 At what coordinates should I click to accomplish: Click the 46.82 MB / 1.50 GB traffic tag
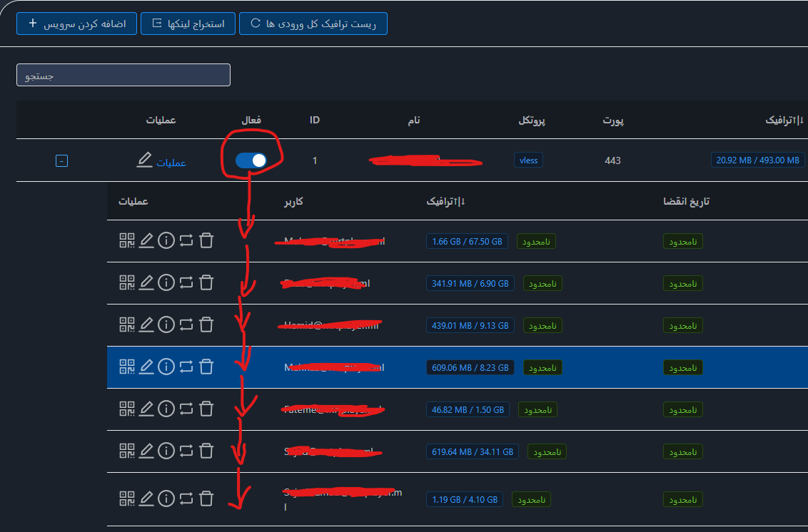(468, 410)
